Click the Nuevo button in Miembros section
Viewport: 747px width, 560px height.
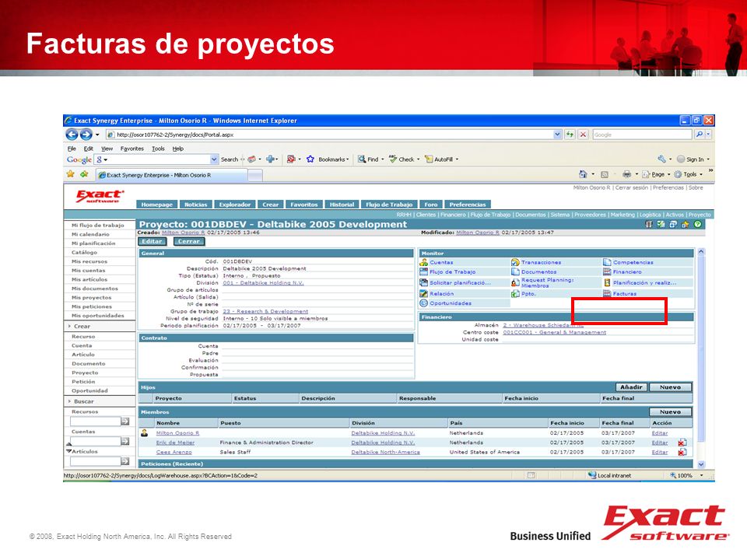click(670, 412)
